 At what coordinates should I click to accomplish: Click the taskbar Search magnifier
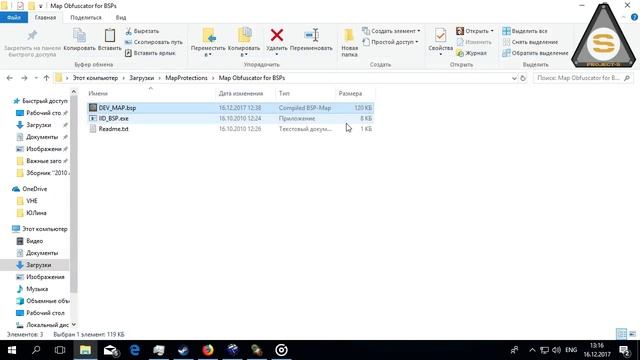(36, 350)
